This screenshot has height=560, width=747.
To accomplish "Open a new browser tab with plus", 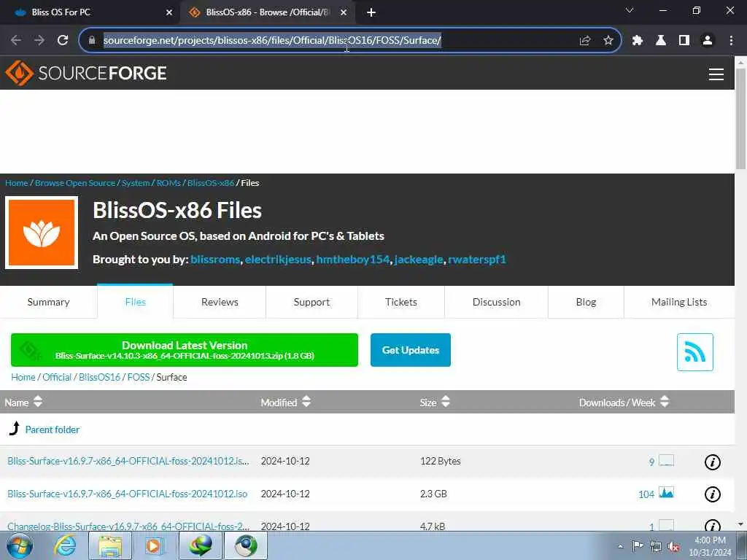I will (x=371, y=12).
